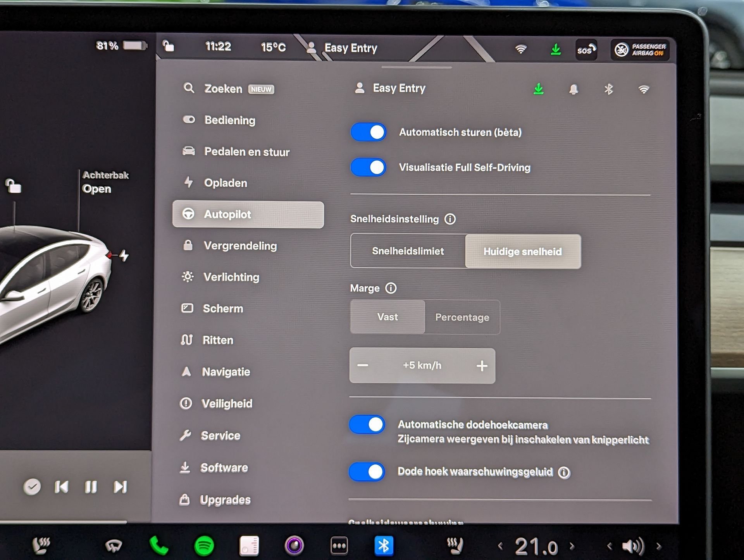Open notifications bell icon
744x560 pixels.
[573, 89]
